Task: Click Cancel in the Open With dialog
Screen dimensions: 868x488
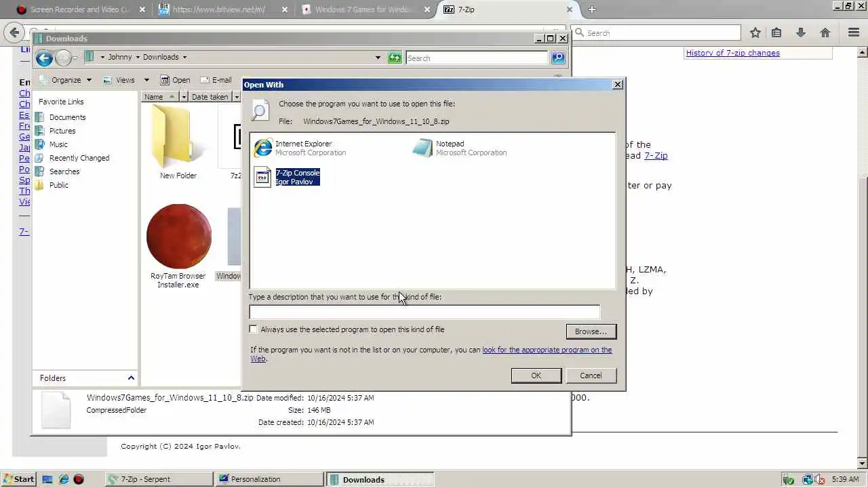Action: [x=591, y=375]
